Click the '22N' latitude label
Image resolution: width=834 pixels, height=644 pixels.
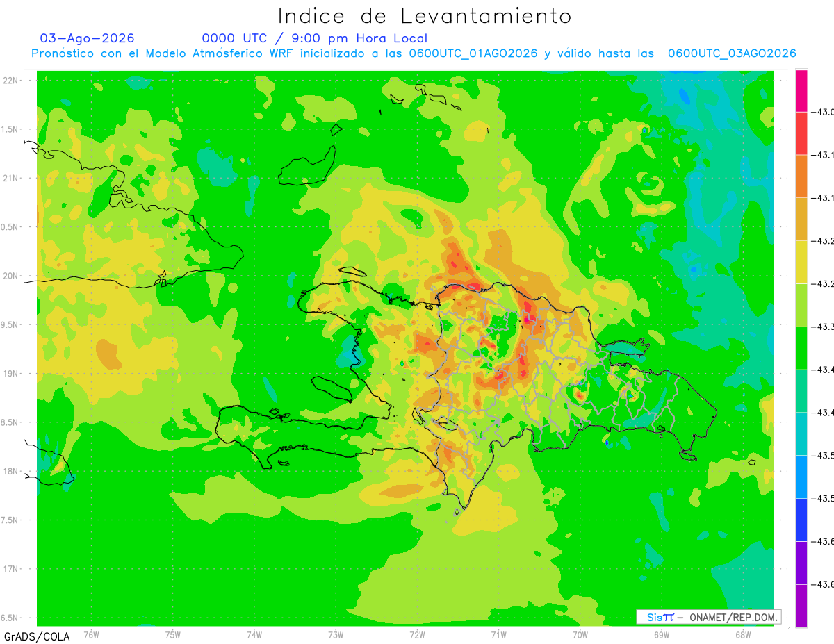point(11,81)
